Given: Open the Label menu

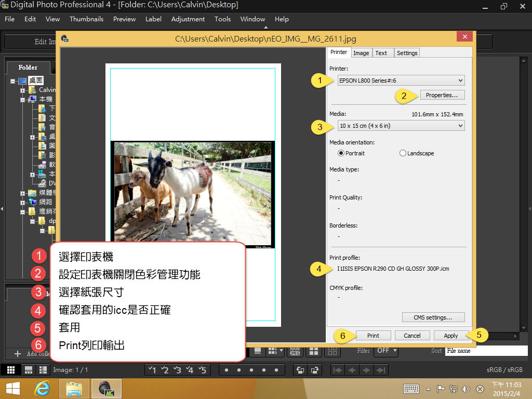Looking at the screenshot, I should [153, 19].
